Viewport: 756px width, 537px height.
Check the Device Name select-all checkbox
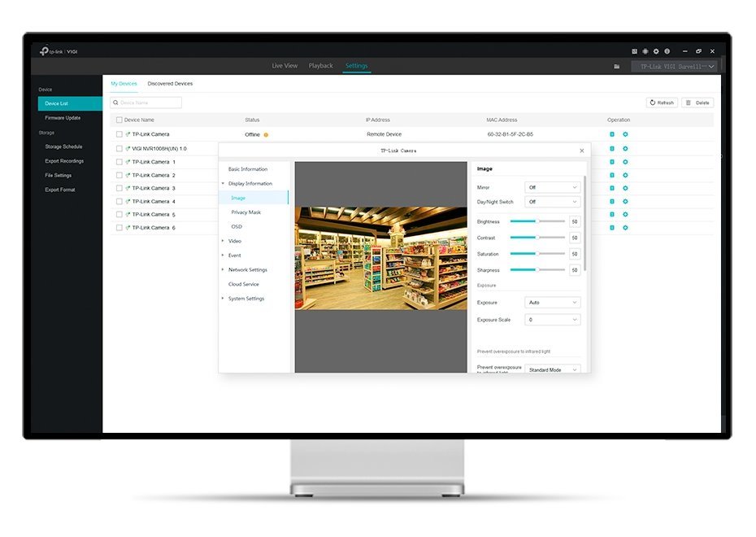(x=119, y=120)
